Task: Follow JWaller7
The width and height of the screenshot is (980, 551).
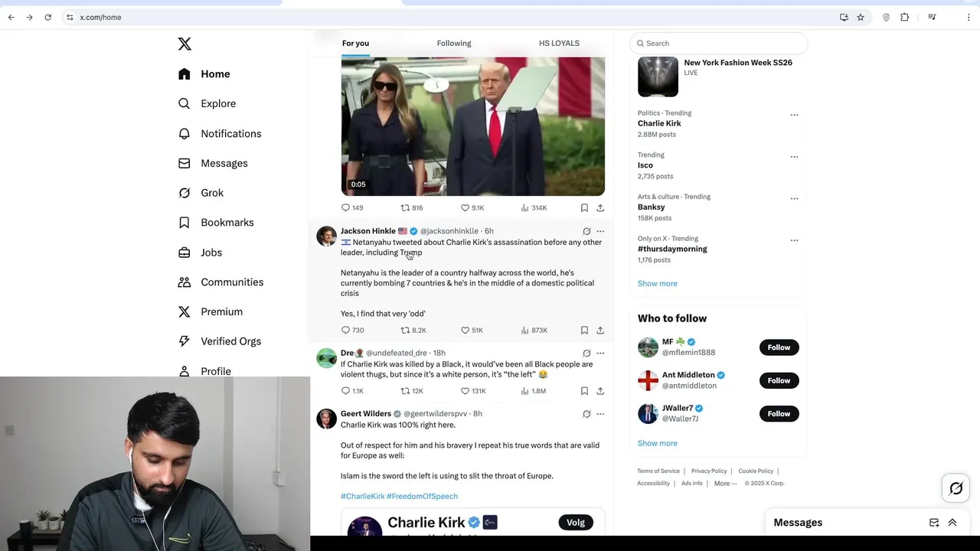Action: coord(779,413)
